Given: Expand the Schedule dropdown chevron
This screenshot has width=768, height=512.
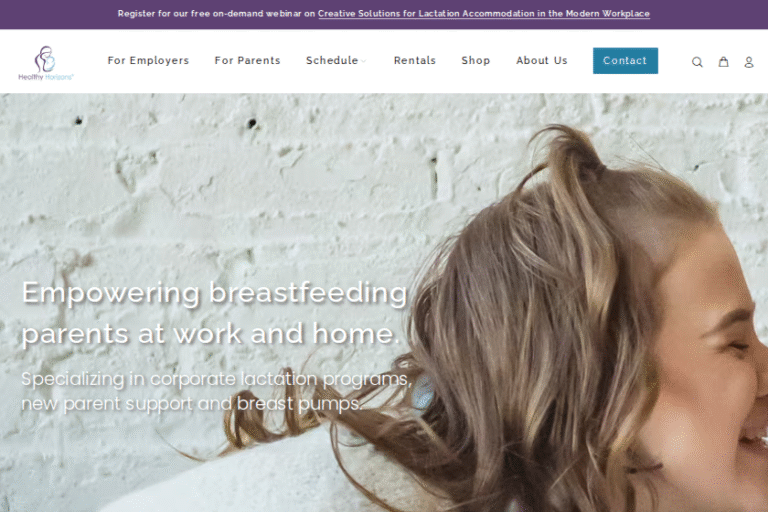Looking at the screenshot, I should [363, 61].
